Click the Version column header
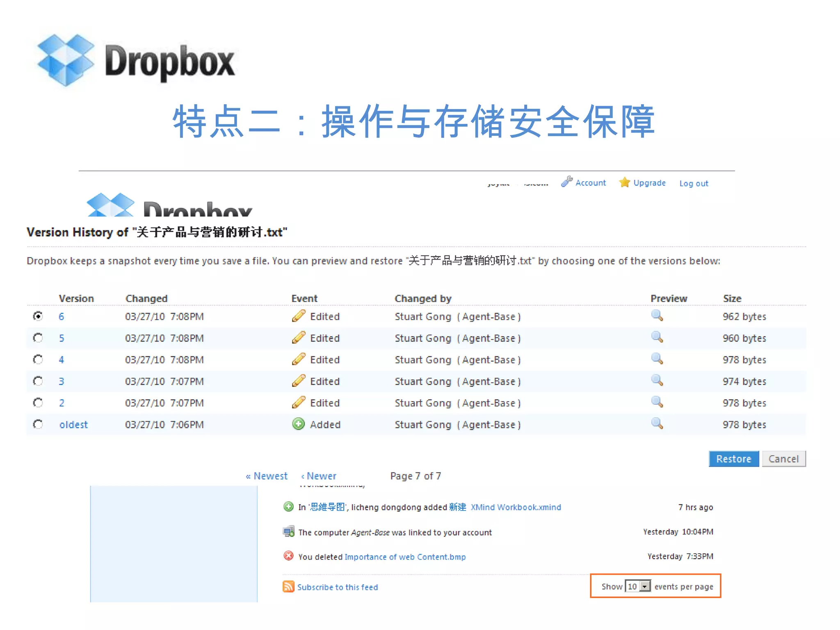 (76, 298)
